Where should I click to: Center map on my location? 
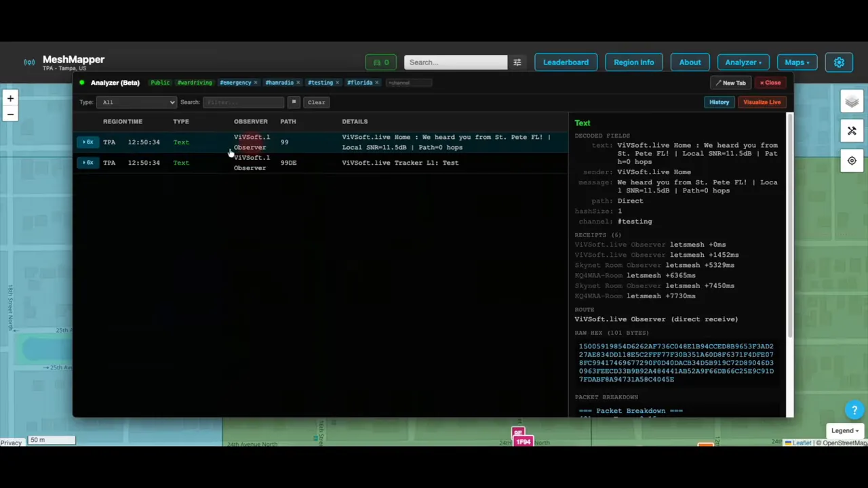[x=852, y=161]
